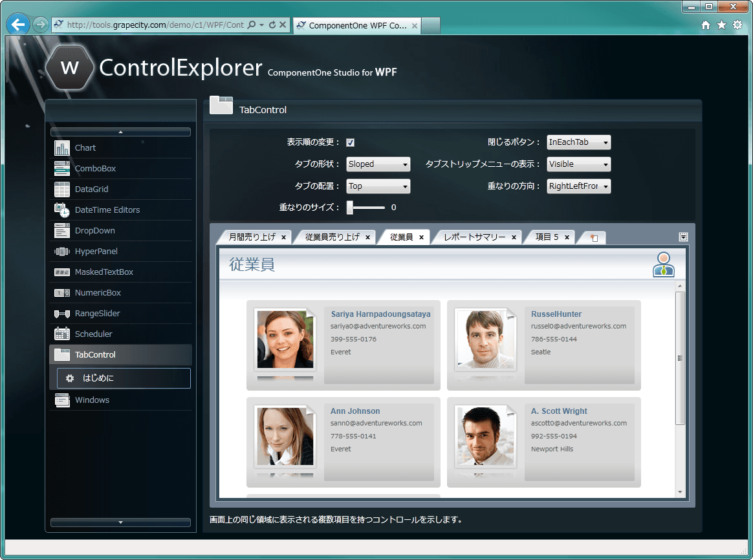
Task: Close the 月間売り上げ tab
Action: pos(283,237)
